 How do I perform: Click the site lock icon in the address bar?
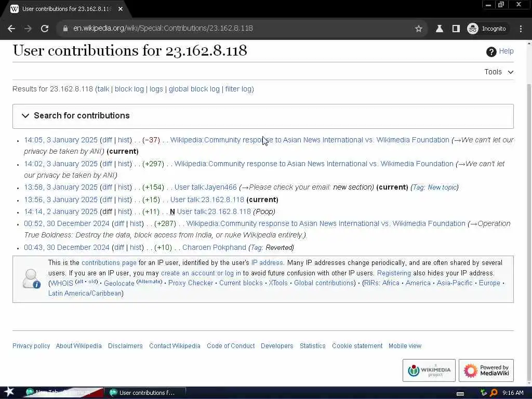[65, 29]
